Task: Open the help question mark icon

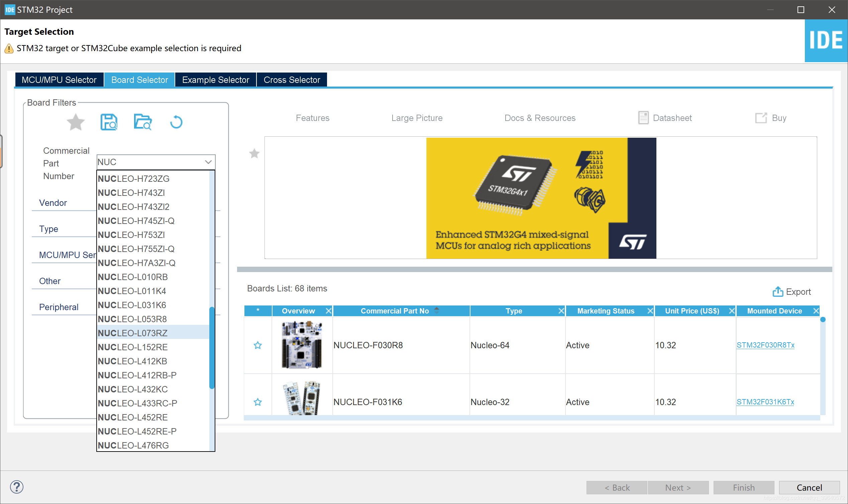Action: pyautogui.click(x=16, y=487)
